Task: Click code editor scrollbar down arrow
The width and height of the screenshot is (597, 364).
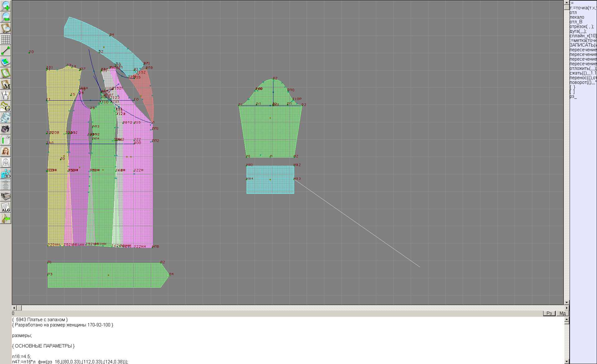Action: pos(567,361)
